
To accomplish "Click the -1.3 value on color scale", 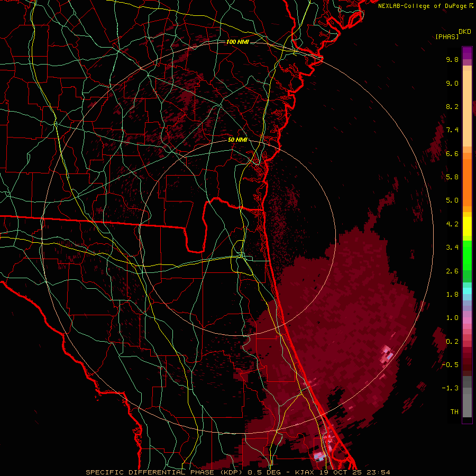I will (x=450, y=388).
